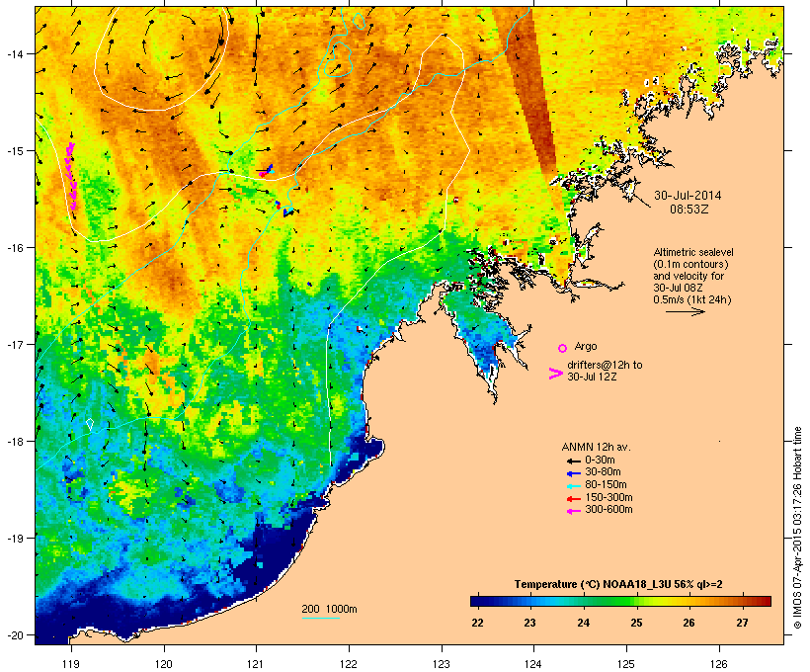810x672 pixels.
Task: Click the cyan 80-150m arrow legend symbol
Action: [x=573, y=486]
